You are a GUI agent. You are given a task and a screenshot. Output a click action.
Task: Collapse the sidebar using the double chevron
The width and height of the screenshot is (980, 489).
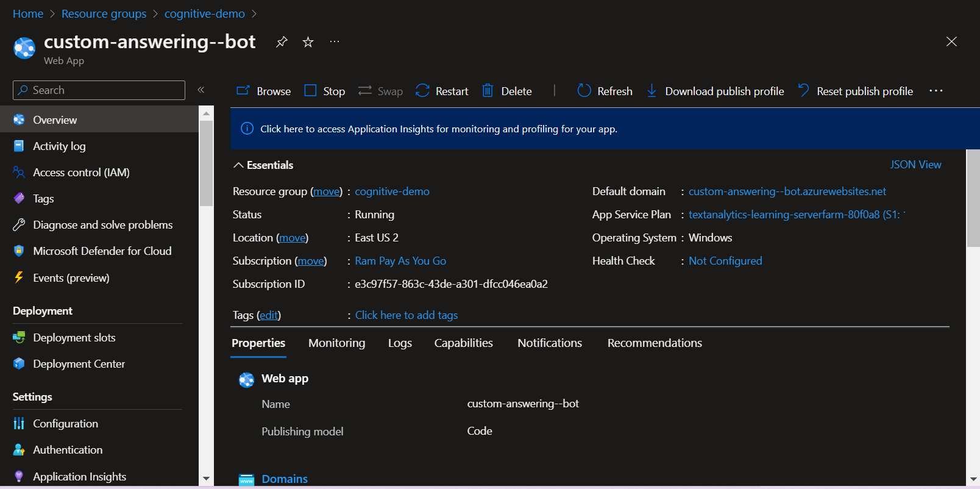tap(201, 90)
